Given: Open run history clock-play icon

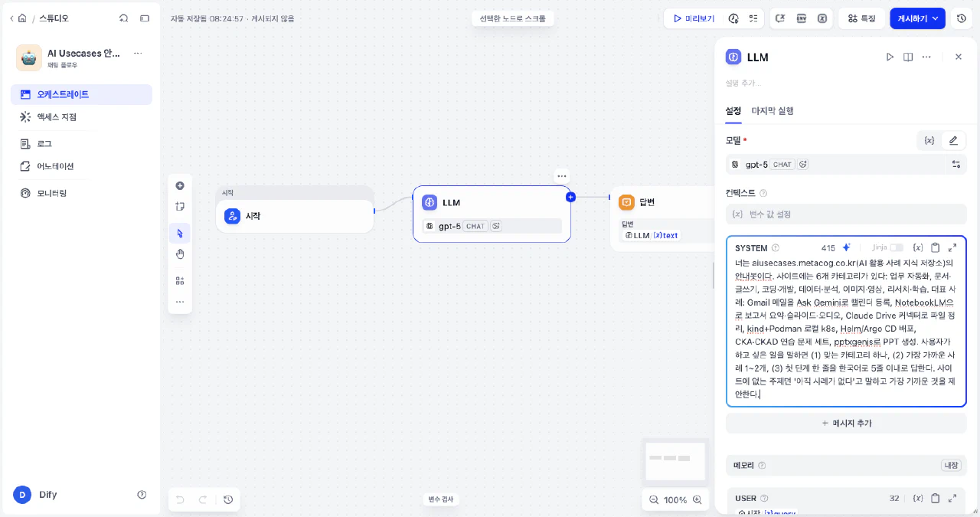Looking at the screenshot, I should [733, 18].
